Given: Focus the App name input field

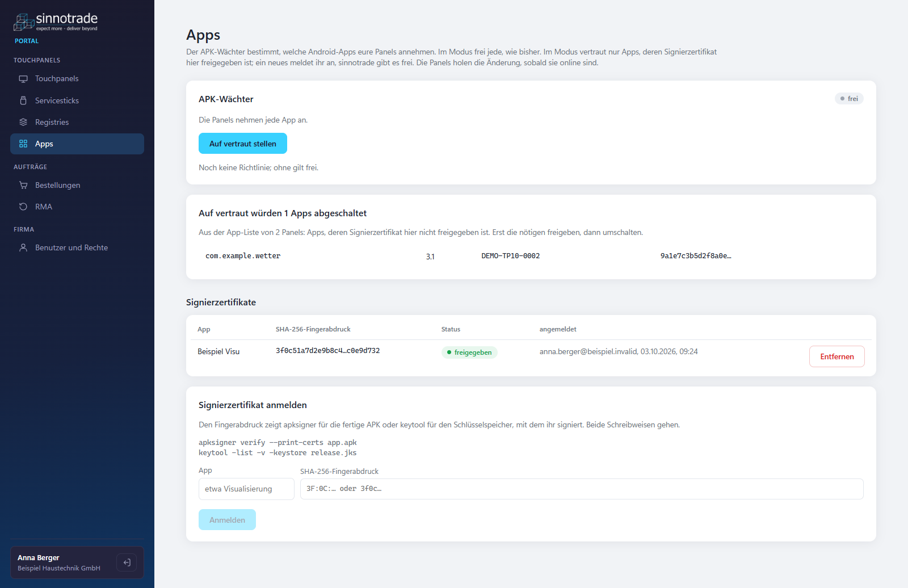Looking at the screenshot, I should [x=246, y=489].
